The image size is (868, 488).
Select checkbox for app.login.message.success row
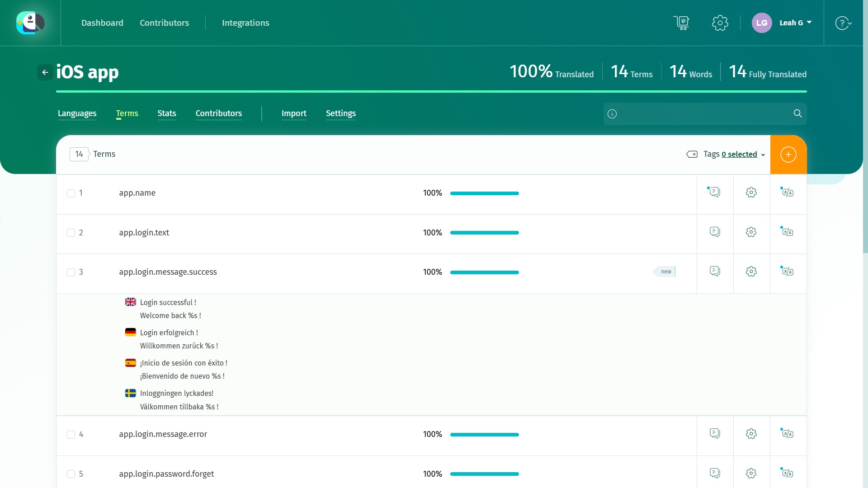(71, 272)
